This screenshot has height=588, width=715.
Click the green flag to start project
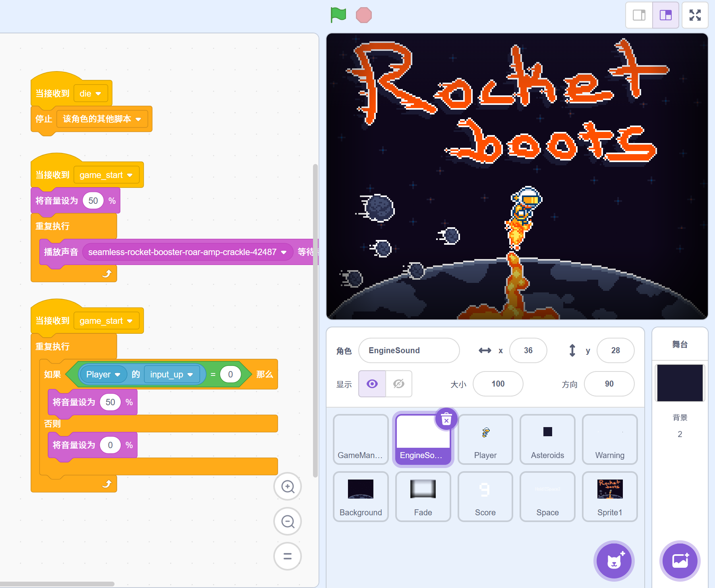pos(338,15)
